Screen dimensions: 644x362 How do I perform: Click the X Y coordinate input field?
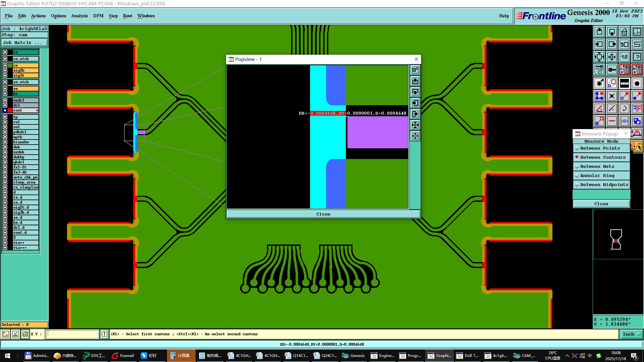72,334
